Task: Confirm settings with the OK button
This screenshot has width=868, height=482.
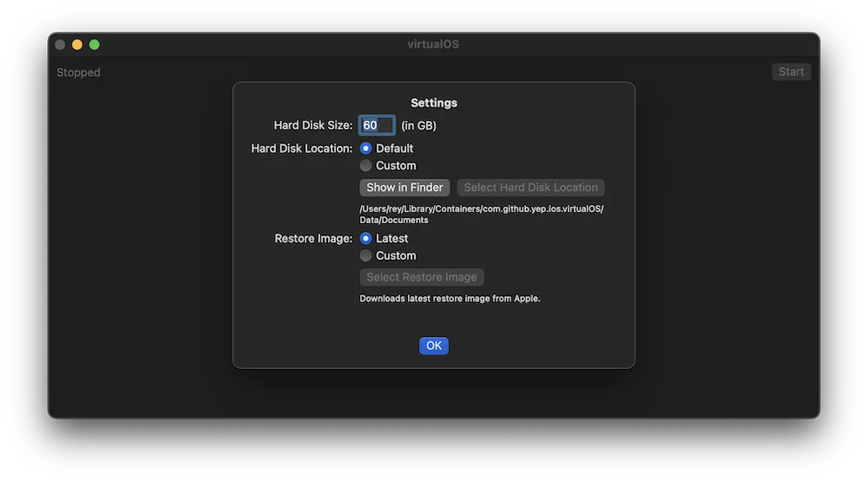Action: 434,346
